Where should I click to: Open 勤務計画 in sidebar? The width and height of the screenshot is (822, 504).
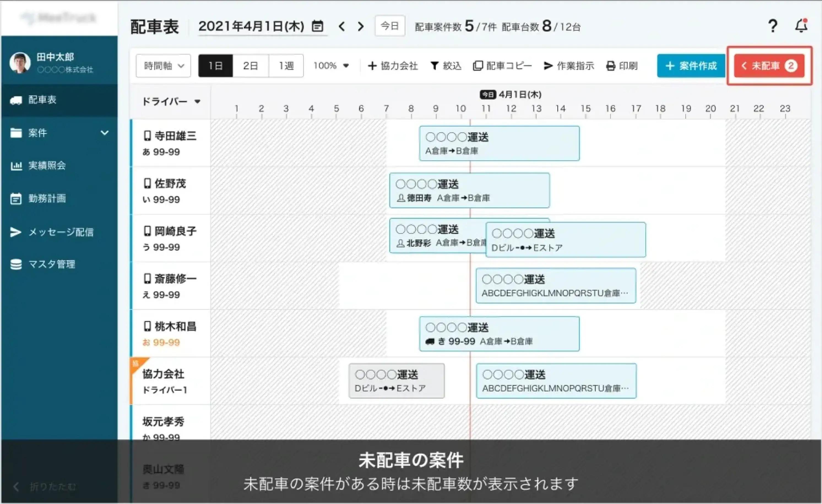coord(59,199)
